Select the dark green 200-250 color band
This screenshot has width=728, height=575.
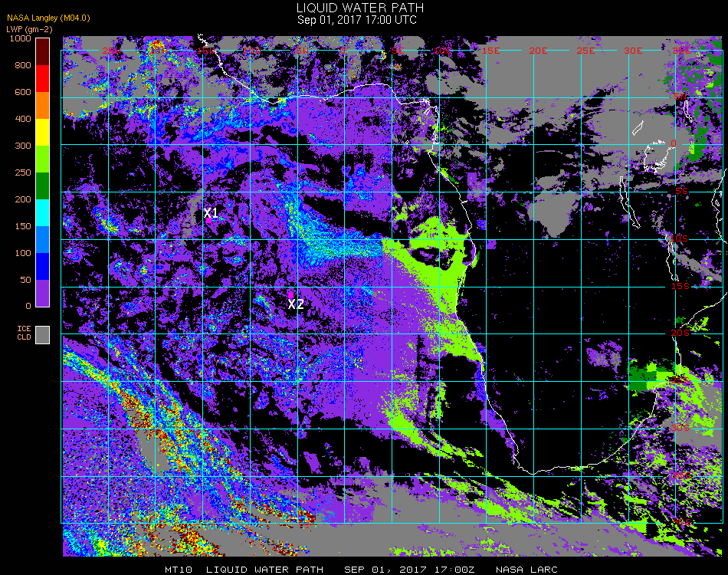tap(43, 186)
